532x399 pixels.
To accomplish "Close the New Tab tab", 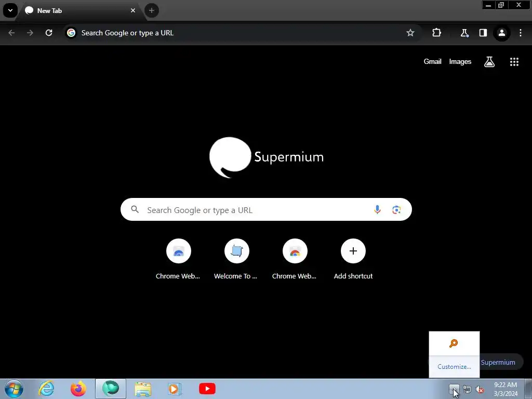I will click(x=133, y=10).
